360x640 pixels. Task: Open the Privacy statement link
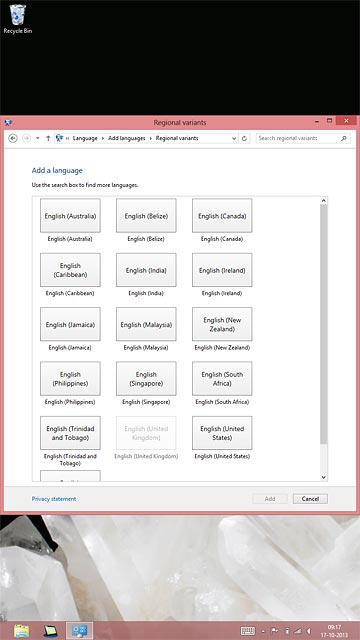pyautogui.click(x=54, y=499)
